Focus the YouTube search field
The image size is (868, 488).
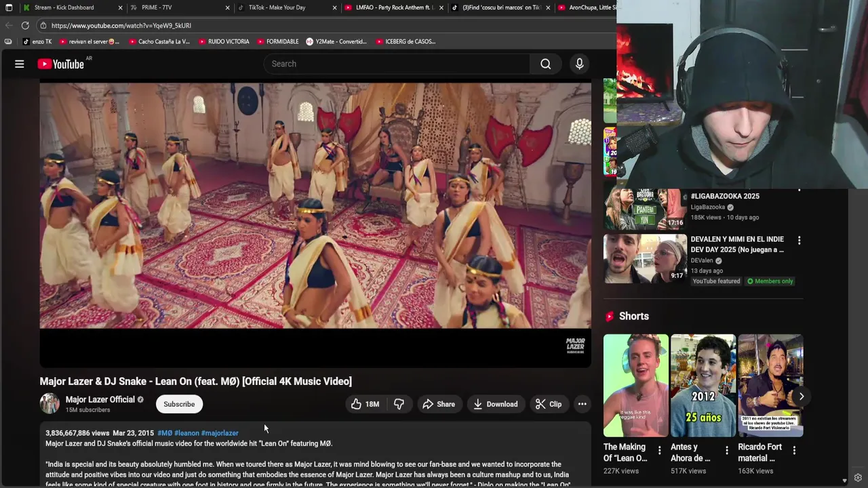point(397,64)
